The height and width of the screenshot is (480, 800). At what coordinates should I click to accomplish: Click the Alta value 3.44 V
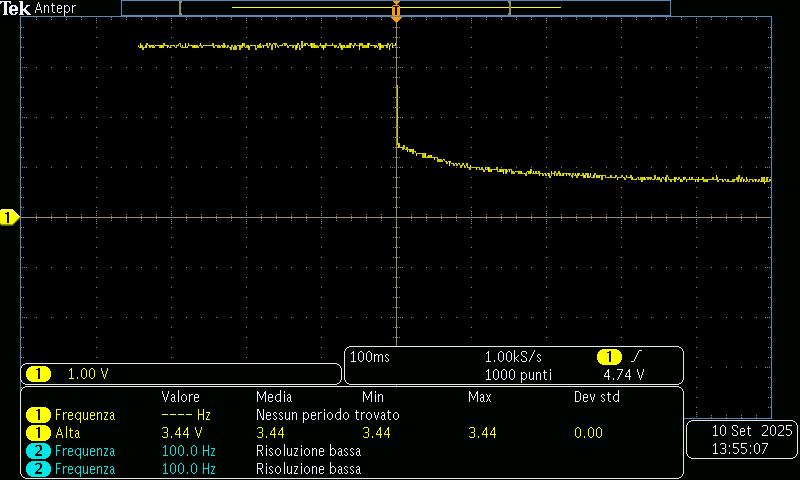[x=182, y=433]
